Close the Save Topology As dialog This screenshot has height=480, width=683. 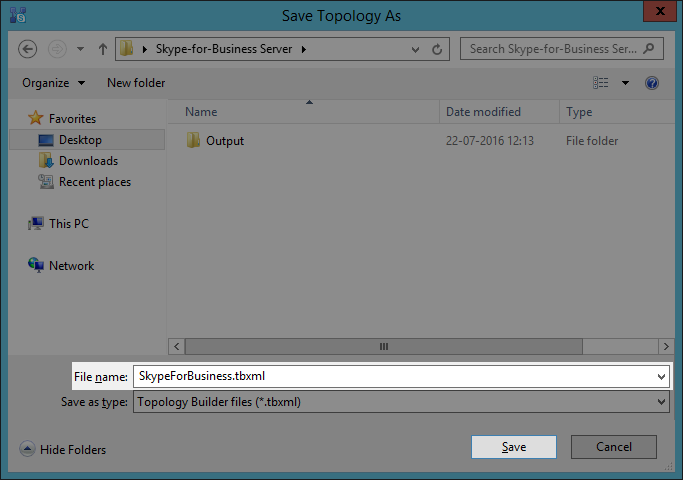coord(660,11)
